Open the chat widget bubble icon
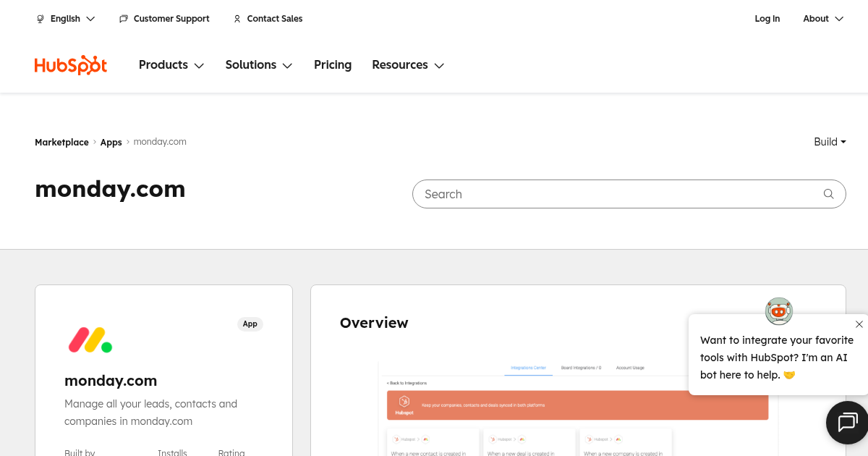 tap(847, 422)
